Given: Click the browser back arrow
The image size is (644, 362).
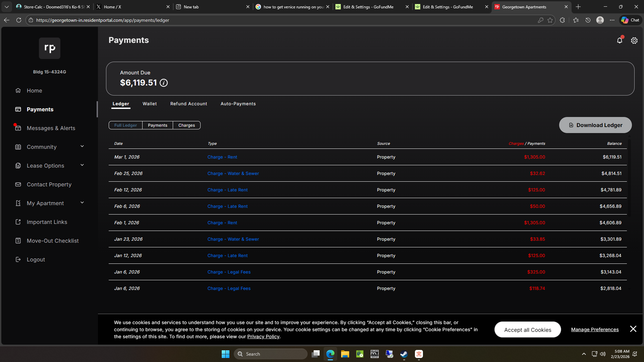Looking at the screenshot, I should coord(6,20).
